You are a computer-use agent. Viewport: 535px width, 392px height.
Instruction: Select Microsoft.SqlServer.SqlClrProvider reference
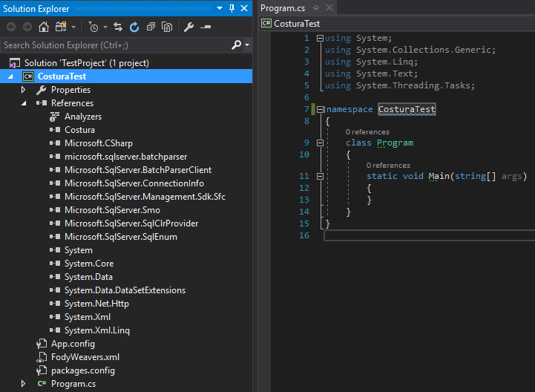pos(131,223)
